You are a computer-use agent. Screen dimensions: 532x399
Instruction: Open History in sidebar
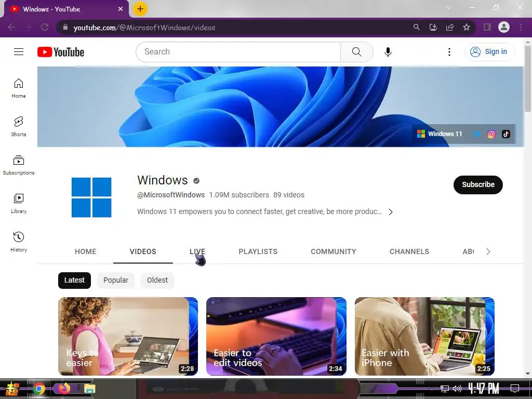coord(19,242)
